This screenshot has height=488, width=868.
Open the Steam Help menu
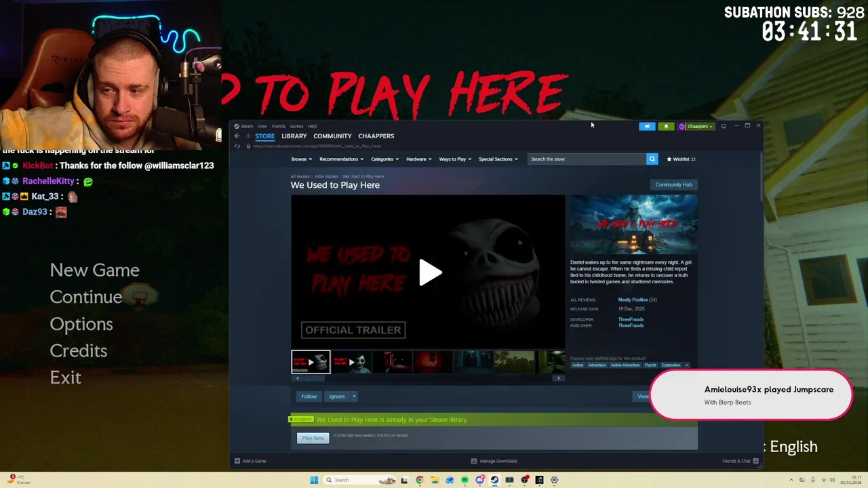312,126
